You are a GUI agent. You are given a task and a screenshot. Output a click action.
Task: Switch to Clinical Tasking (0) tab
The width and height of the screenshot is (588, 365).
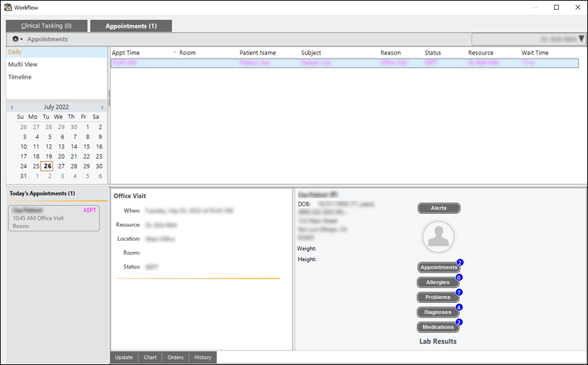click(x=46, y=26)
